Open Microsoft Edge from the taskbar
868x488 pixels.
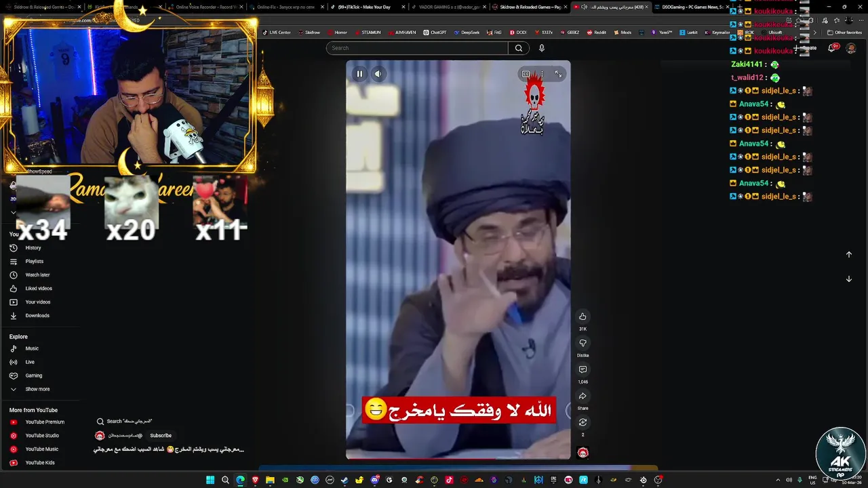pyautogui.click(x=240, y=480)
